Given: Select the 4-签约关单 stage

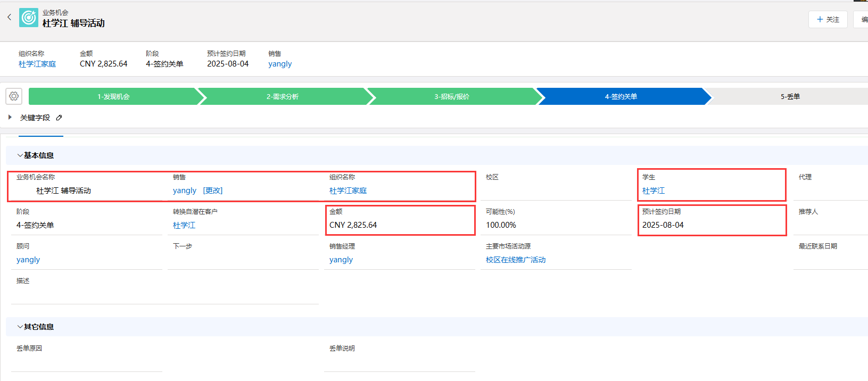Looking at the screenshot, I should point(621,96).
